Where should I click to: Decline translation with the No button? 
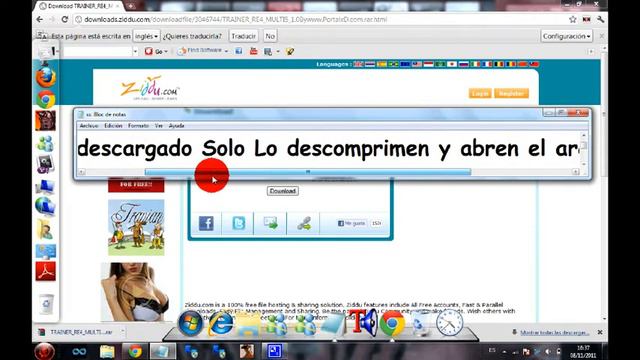coord(270,36)
